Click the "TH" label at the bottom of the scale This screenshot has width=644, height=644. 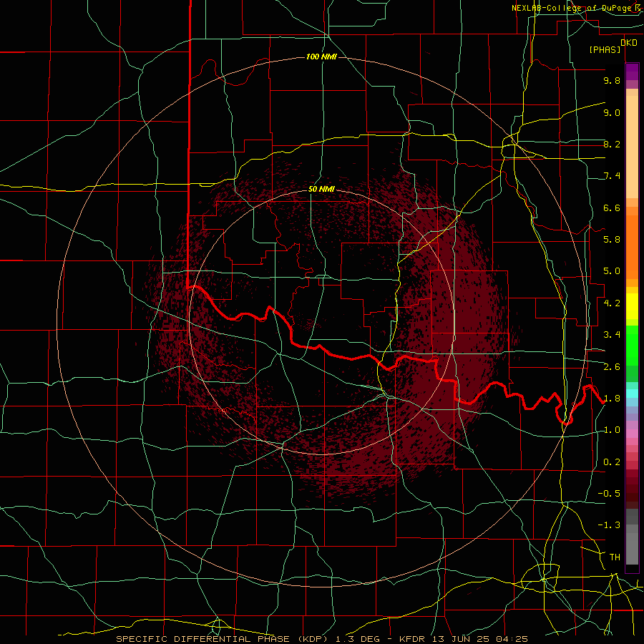615,557
